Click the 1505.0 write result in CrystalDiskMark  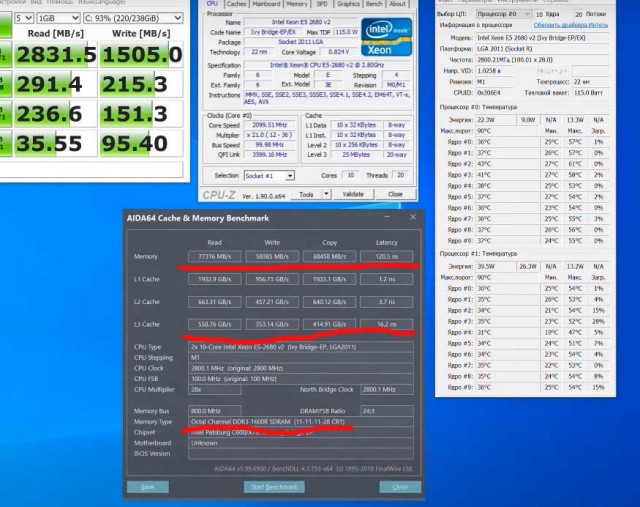[141, 55]
